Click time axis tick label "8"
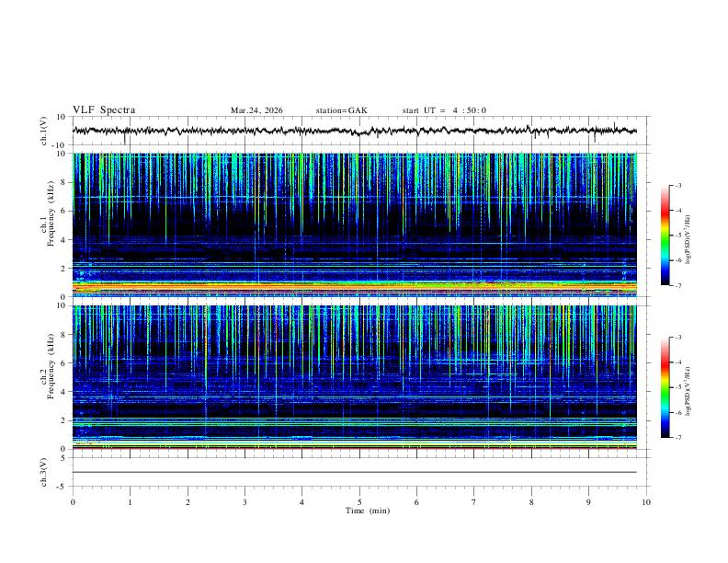Viewport: 728px width, 563px height. (x=531, y=502)
